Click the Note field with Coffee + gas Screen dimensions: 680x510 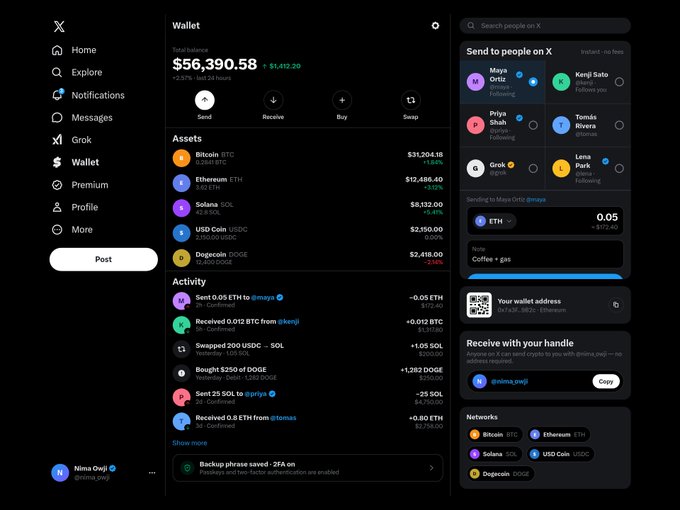tap(545, 254)
